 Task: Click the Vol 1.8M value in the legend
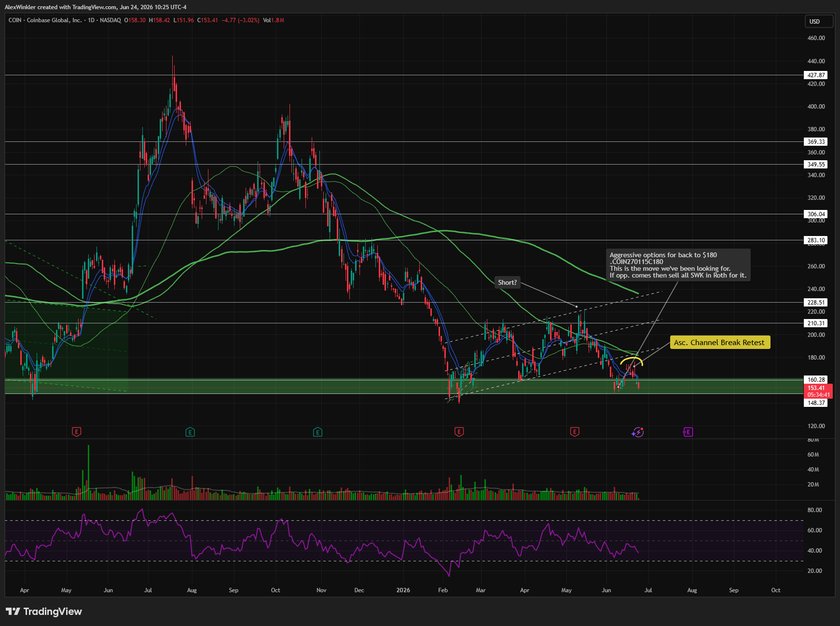[274, 20]
